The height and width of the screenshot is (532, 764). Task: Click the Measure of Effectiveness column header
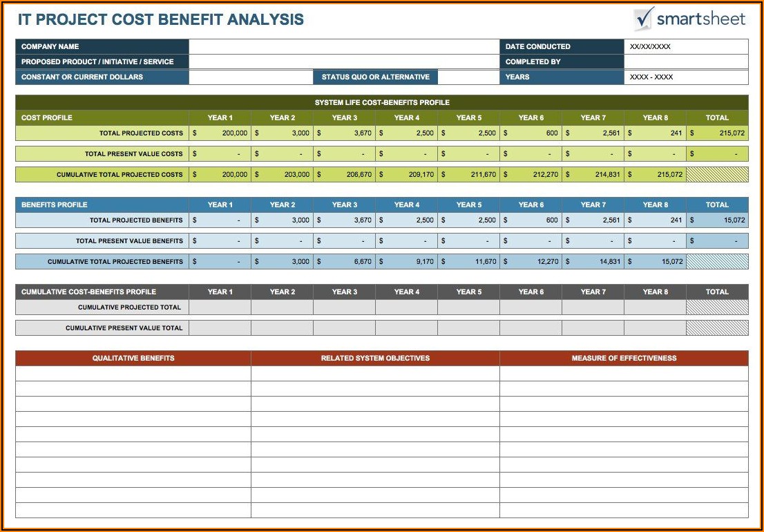tap(624, 358)
